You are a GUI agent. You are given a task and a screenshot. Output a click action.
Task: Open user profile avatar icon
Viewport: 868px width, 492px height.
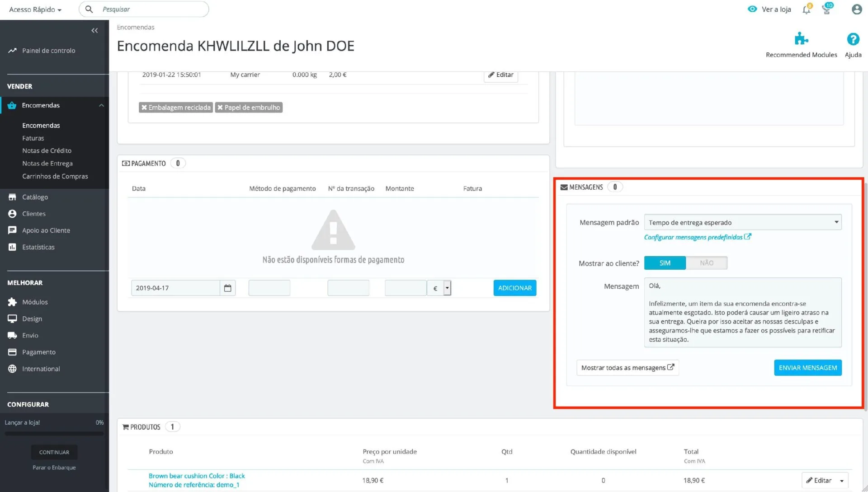pos(856,9)
